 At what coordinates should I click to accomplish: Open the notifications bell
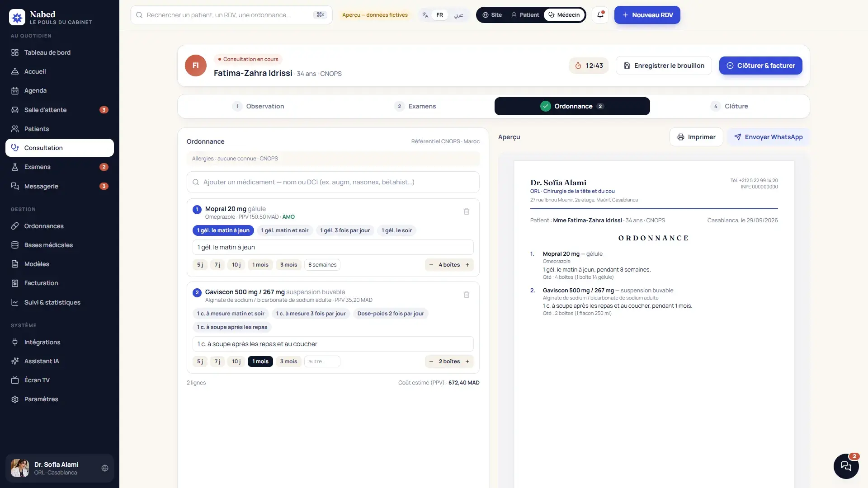(x=600, y=15)
